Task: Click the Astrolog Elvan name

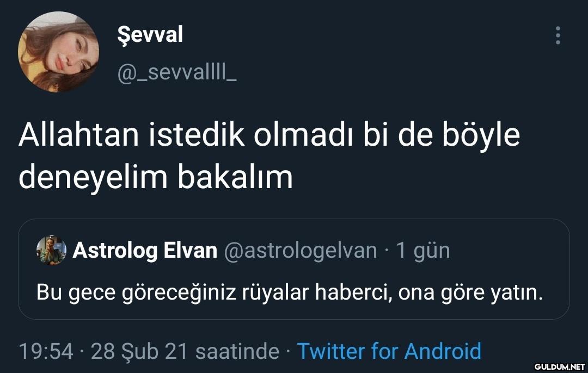Action: pyautogui.click(x=145, y=251)
